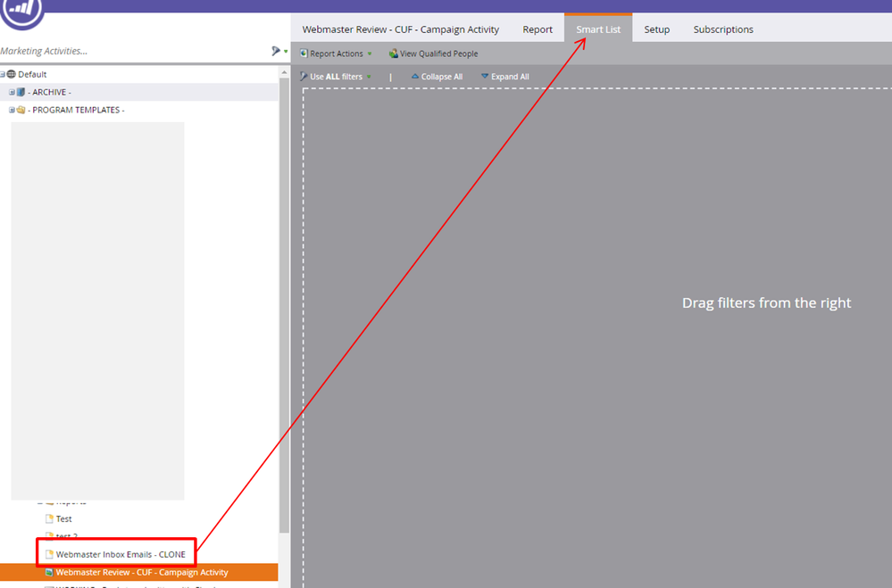Screen dimensions: 892x588
Task: Open Webmaster Inbox Emails - CLONE report
Action: pos(121,554)
